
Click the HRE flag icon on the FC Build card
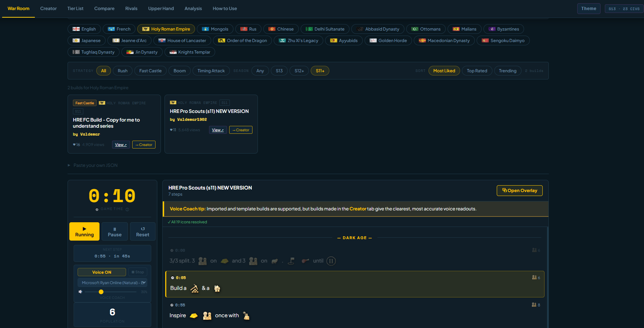tap(102, 103)
